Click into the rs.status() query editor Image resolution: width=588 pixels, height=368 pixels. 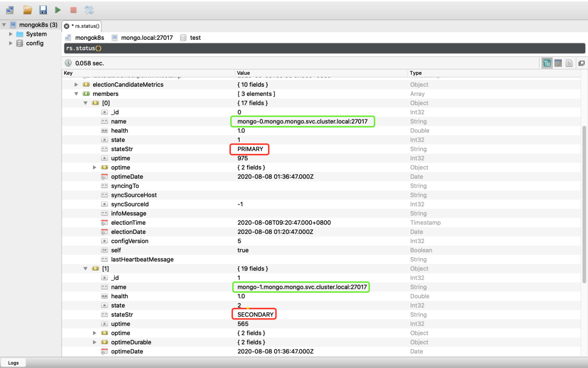pyautogui.click(x=324, y=48)
